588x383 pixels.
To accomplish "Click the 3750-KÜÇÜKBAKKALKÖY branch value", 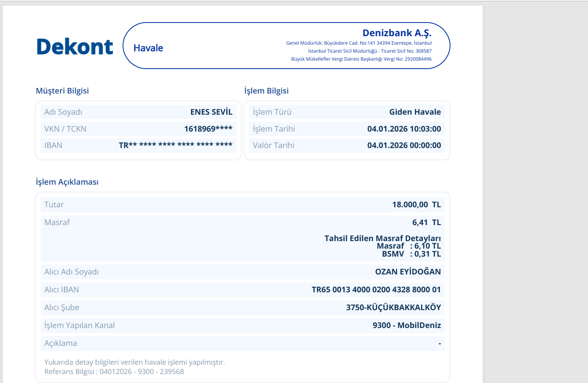I will (x=394, y=307).
